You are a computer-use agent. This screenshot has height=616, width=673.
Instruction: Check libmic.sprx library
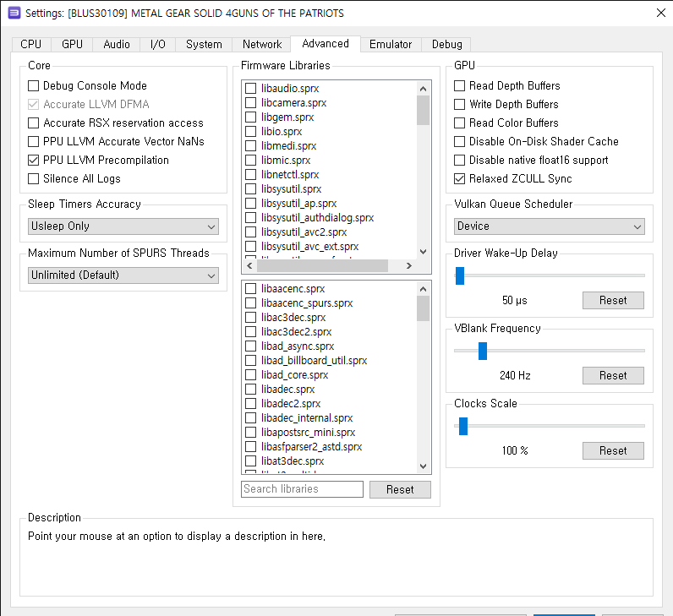point(250,161)
